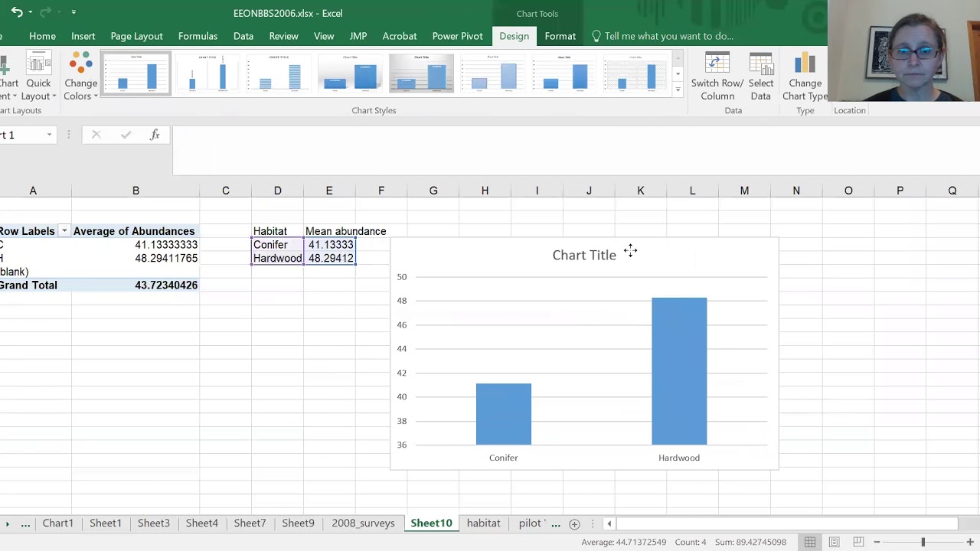980x551 pixels.
Task: Open the Customize Quick Access Toolbar dropdown
Action: point(73,12)
